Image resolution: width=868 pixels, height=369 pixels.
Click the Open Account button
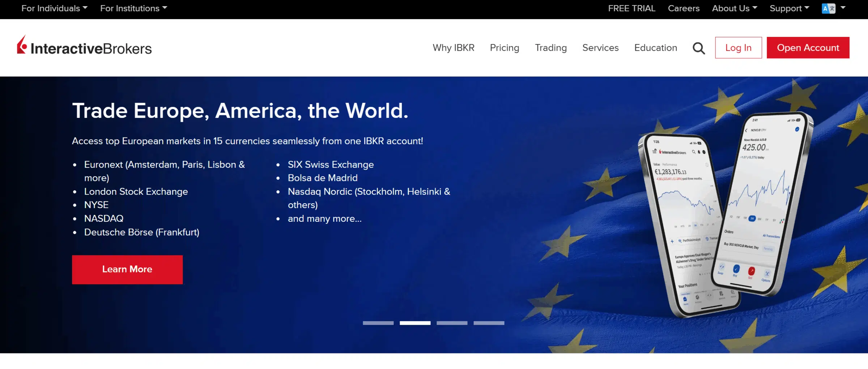(808, 48)
